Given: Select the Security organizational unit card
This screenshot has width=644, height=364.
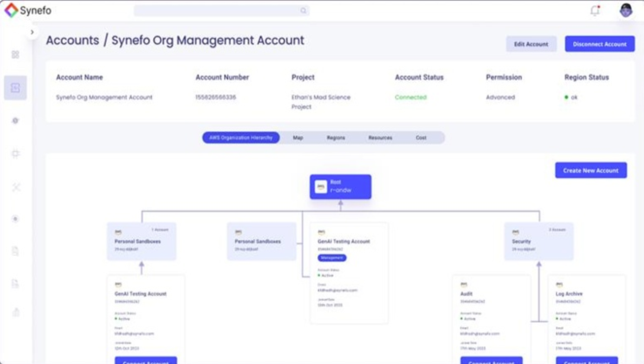Looking at the screenshot, I should [539, 242].
